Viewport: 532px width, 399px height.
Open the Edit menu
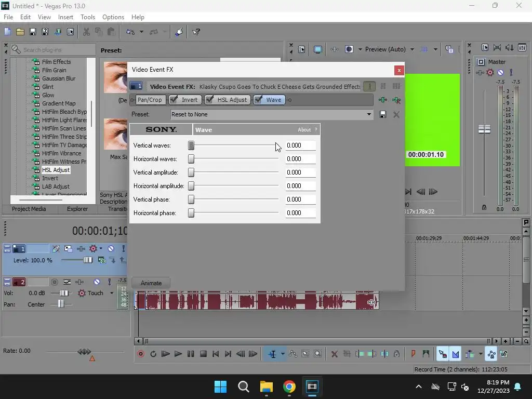pyautogui.click(x=25, y=17)
